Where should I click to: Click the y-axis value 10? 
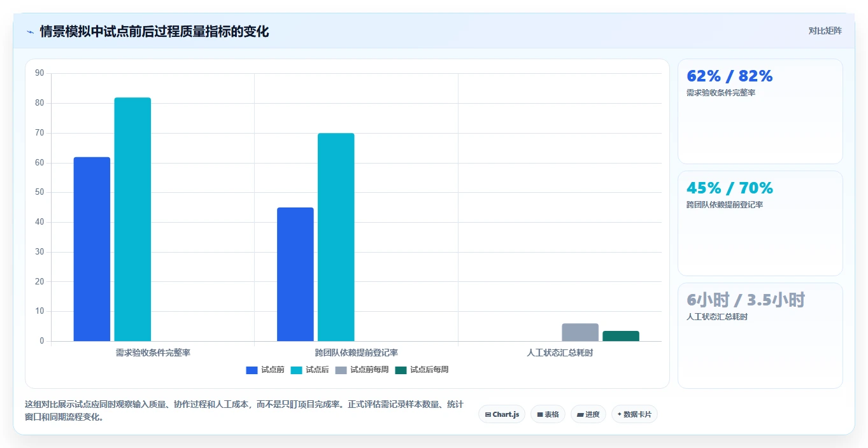pyautogui.click(x=39, y=311)
